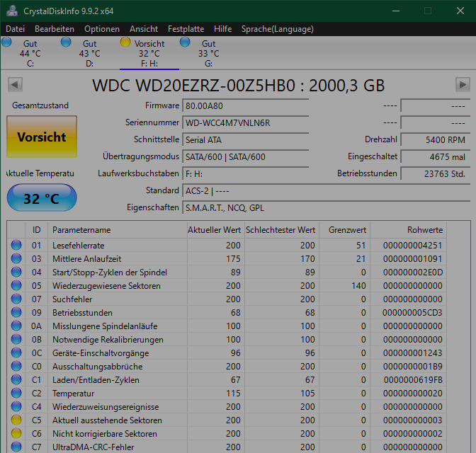Click the blue status orb for drive C:
Image resolution: width=476 pixels, height=453 pixels.
click(6, 42)
